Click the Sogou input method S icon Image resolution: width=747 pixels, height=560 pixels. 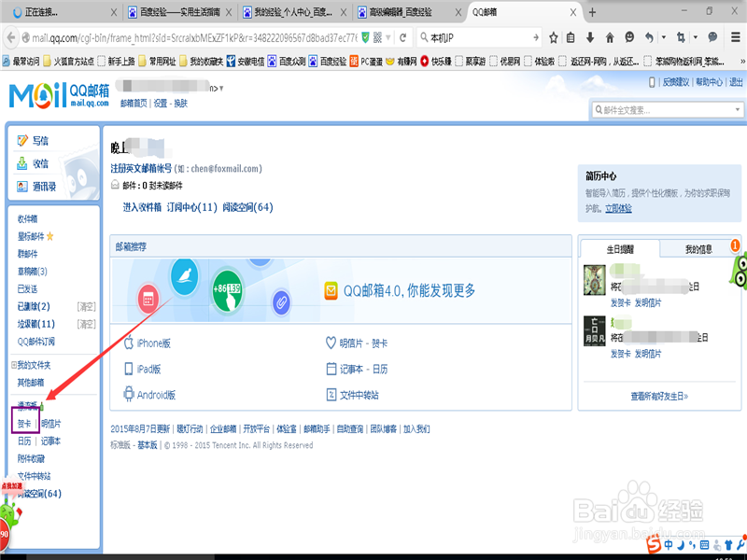pyautogui.click(x=654, y=543)
